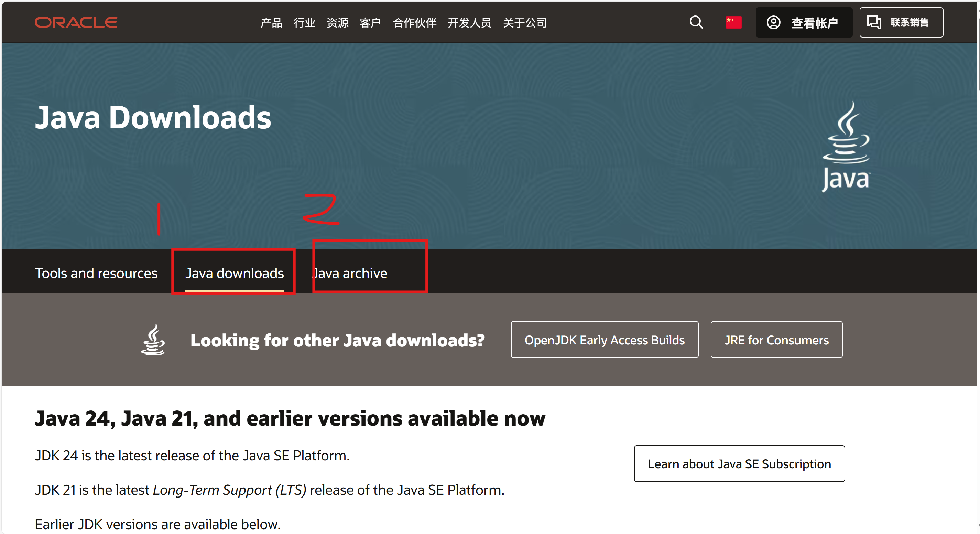The width and height of the screenshot is (980, 534).
Task: Open the search magnifier icon
Action: tap(696, 22)
